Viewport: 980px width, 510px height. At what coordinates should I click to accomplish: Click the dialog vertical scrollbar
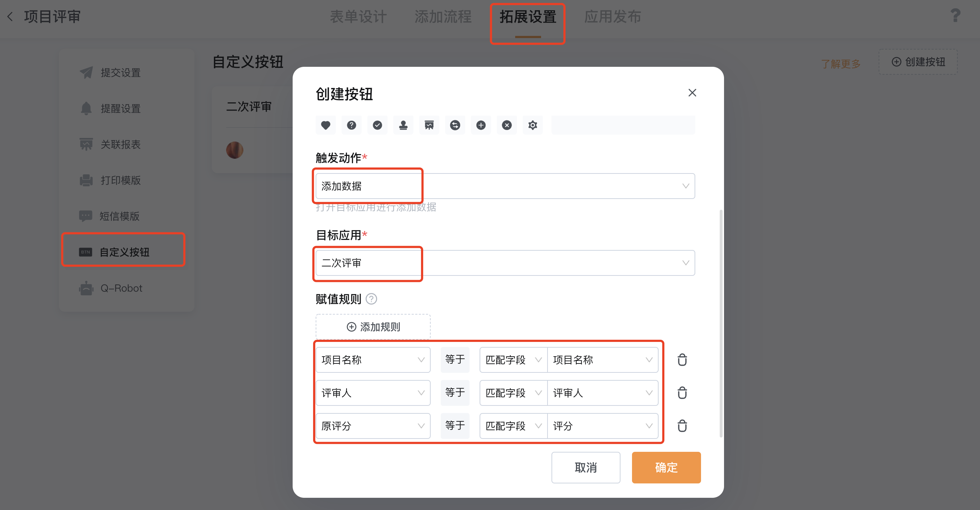pyautogui.click(x=721, y=323)
